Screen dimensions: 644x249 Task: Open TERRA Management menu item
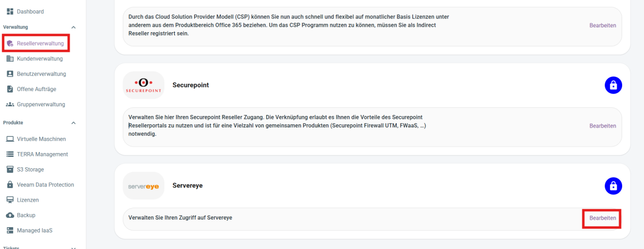click(x=37, y=154)
